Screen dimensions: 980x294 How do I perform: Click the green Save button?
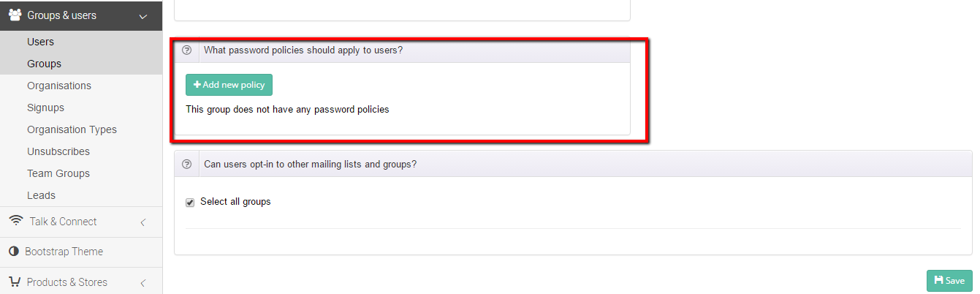point(949,281)
